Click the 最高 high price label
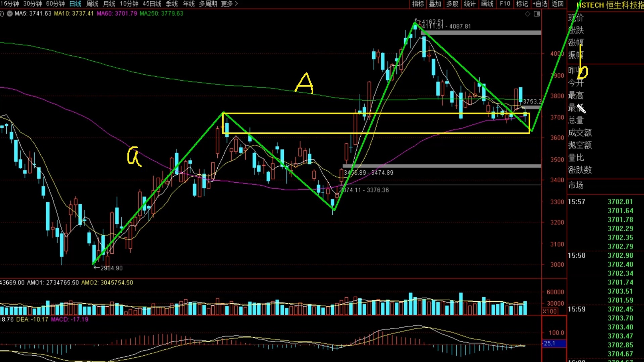Image resolution: width=644 pixels, height=362 pixels. (x=576, y=96)
